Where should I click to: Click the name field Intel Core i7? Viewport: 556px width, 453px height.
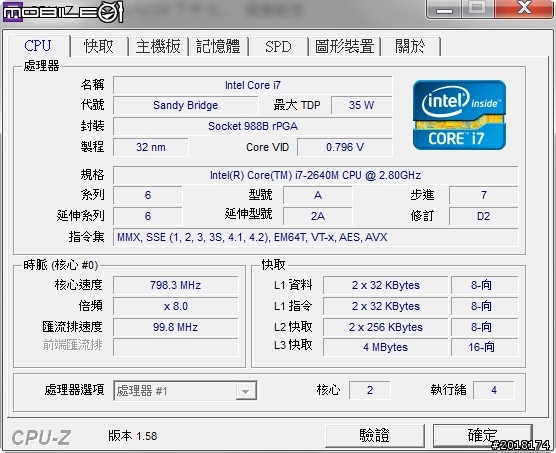(252, 85)
